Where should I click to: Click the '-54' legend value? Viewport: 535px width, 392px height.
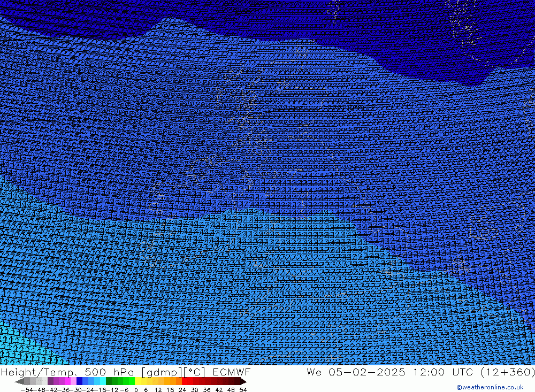[x=27, y=390]
